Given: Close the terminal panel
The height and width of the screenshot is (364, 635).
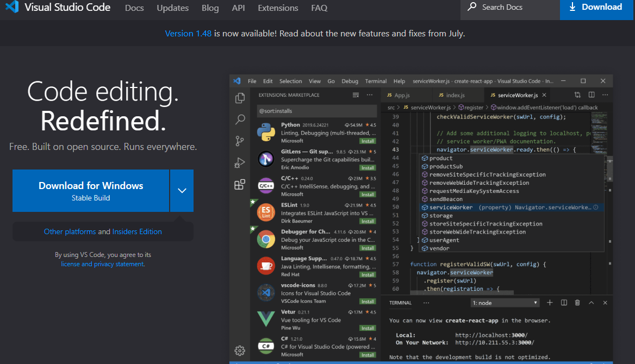Looking at the screenshot, I should click(605, 303).
